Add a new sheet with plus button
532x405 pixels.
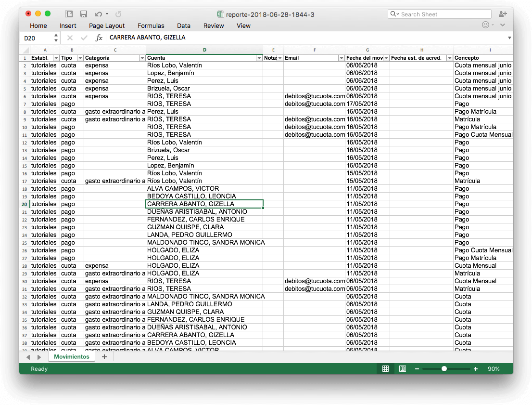point(104,357)
